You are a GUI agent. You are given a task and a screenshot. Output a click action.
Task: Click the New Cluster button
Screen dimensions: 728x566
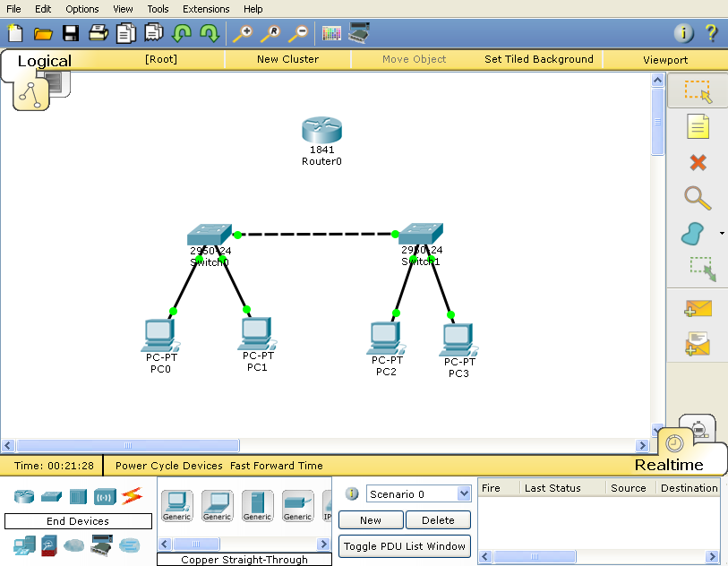point(287,59)
